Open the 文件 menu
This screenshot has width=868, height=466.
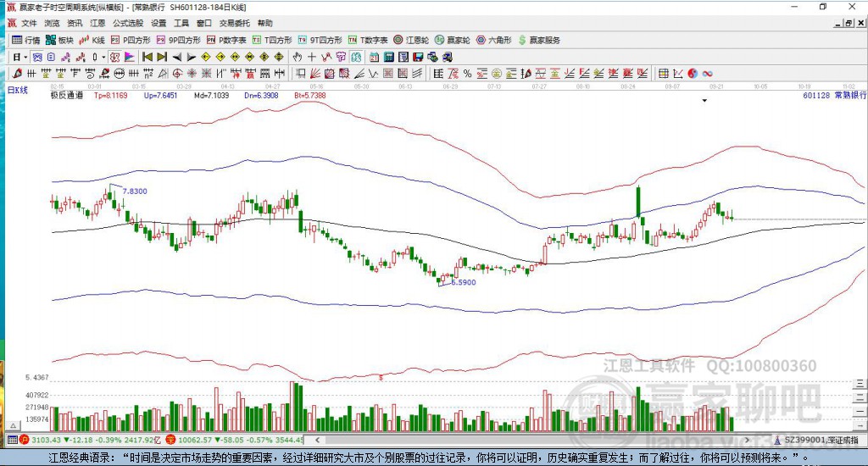click(x=29, y=23)
